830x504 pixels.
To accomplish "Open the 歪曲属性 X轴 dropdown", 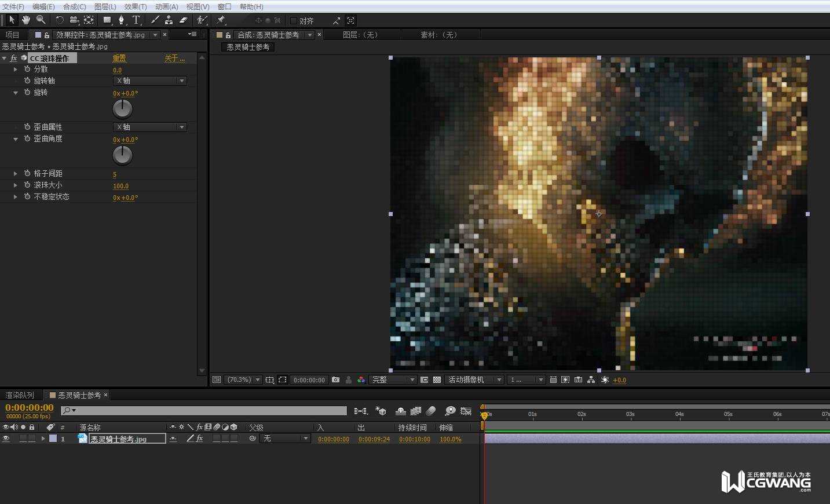I will (x=149, y=127).
